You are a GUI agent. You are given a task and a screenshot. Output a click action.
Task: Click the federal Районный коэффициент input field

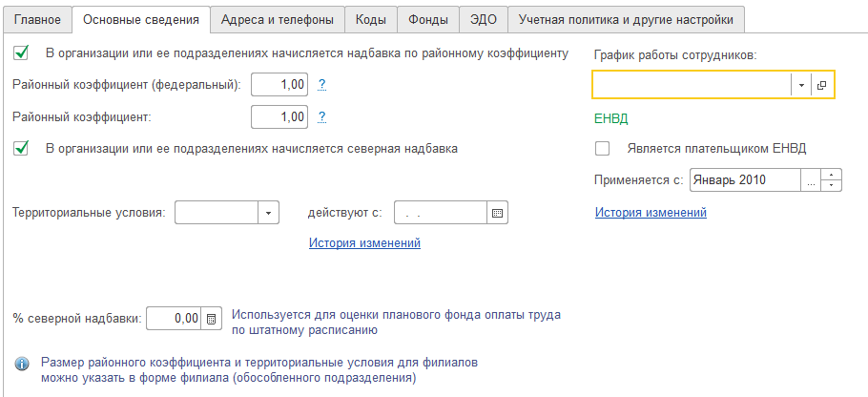279,85
